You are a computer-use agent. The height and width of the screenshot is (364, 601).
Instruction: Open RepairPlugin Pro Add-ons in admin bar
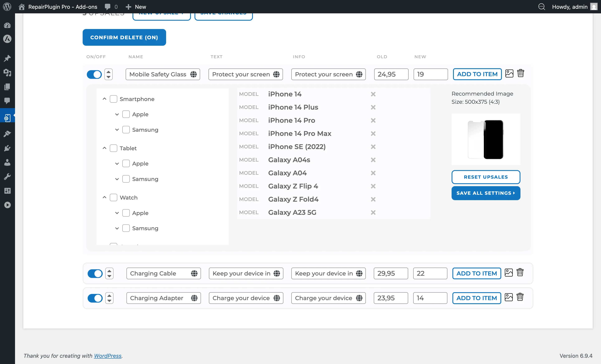pos(63,7)
